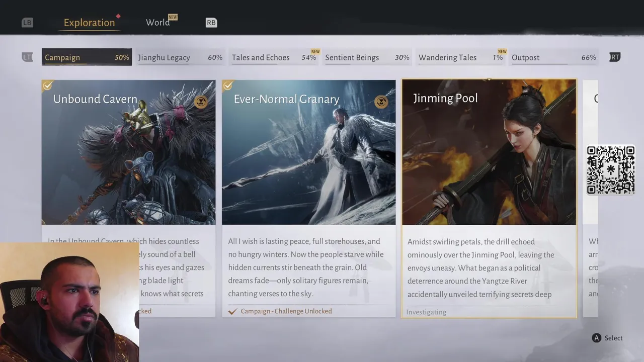Click the NEW badge on Tales and Echoes

pyautogui.click(x=315, y=51)
